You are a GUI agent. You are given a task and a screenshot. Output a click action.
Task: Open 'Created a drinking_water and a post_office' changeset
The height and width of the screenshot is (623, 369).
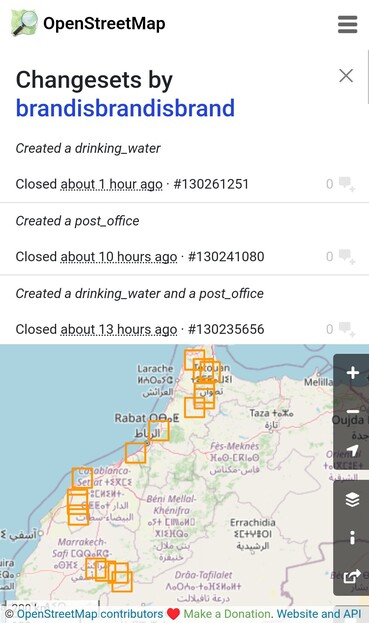point(139,294)
